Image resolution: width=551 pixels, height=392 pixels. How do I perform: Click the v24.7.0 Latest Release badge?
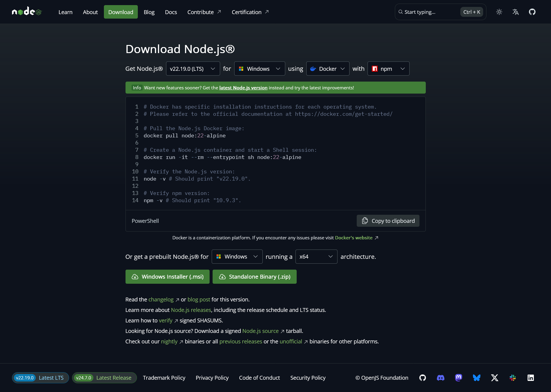(x=104, y=378)
